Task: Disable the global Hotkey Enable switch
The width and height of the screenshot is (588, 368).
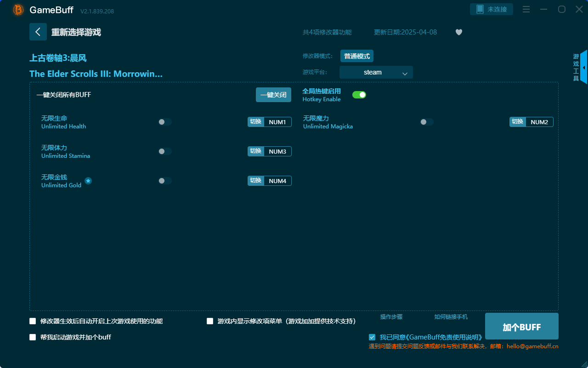Action: pos(359,95)
